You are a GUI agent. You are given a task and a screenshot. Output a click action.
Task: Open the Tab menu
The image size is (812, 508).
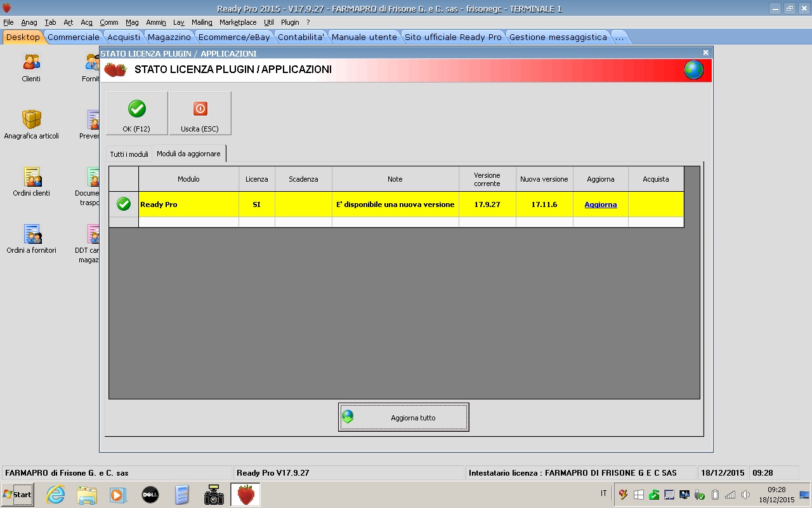click(x=50, y=22)
